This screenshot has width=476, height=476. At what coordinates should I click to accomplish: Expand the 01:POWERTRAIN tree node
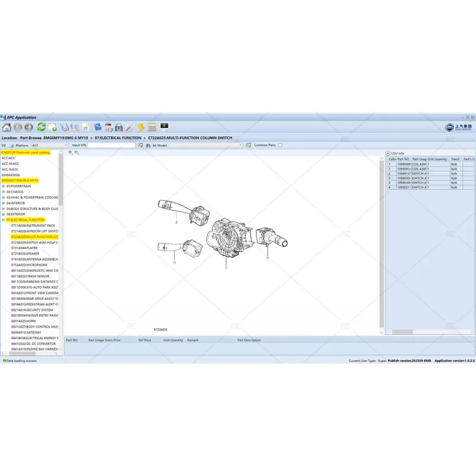pos(4,187)
